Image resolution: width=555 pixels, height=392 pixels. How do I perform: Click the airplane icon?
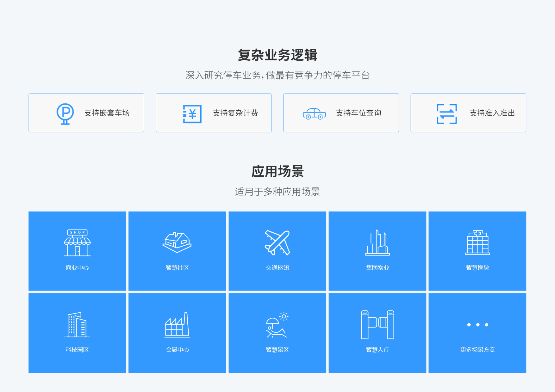[x=277, y=243]
